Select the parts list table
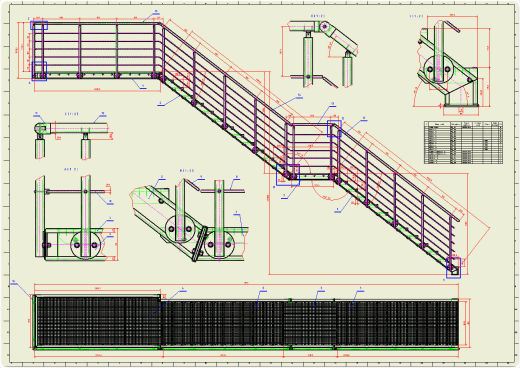 click(463, 142)
